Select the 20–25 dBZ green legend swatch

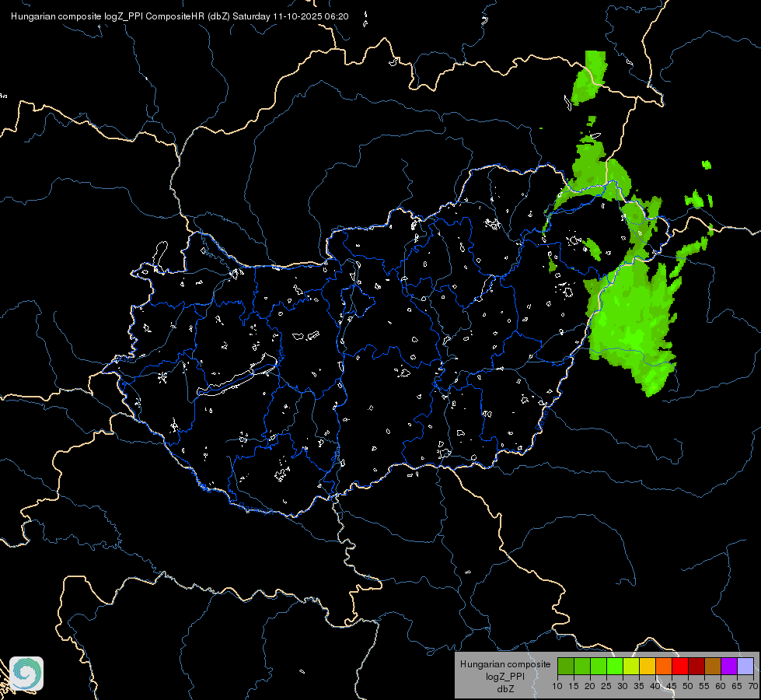coord(599,666)
